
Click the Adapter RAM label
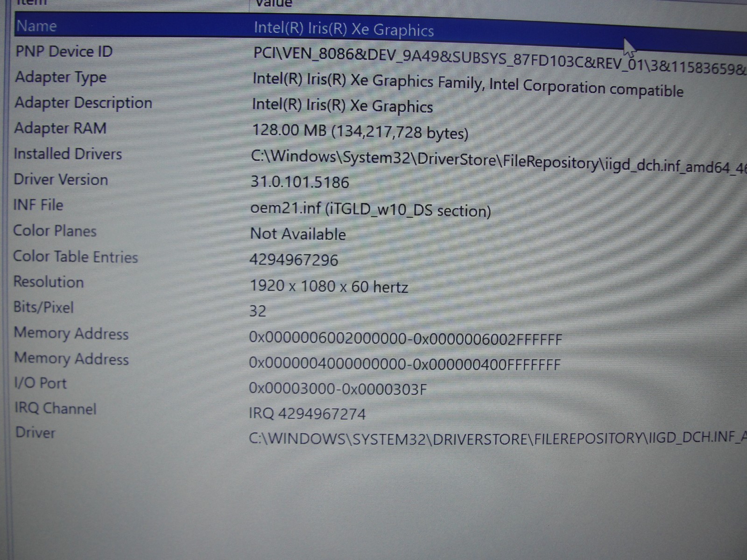[x=60, y=128]
